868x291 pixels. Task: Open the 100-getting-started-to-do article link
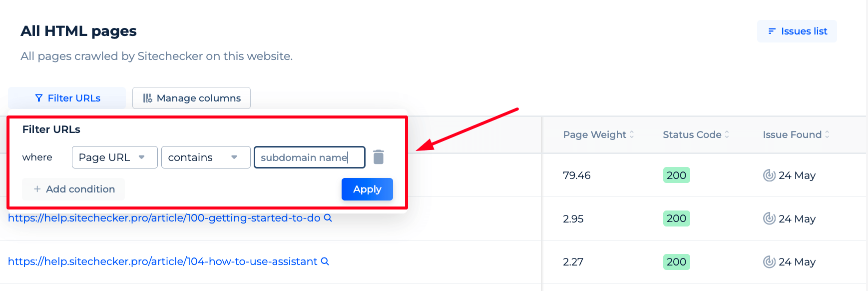(164, 218)
